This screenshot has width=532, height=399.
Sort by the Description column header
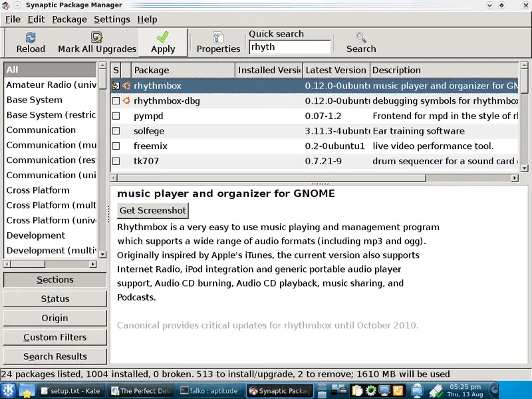click(444, 70)
